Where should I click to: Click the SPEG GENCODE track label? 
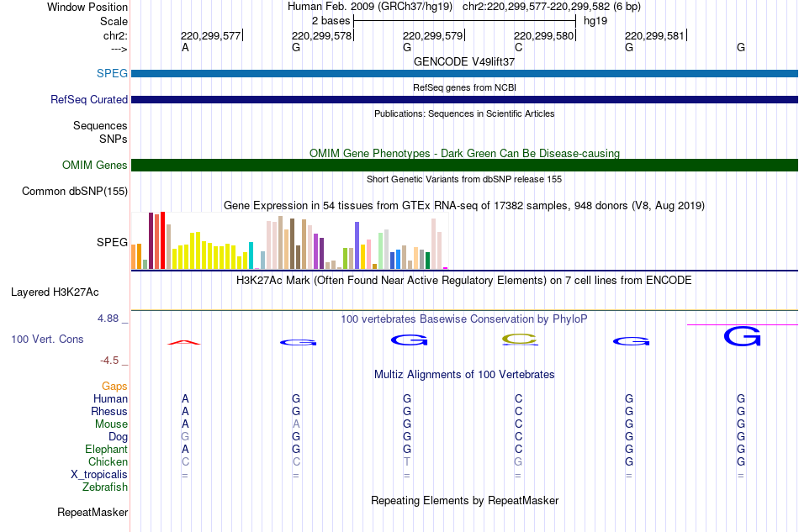point(112,73)
